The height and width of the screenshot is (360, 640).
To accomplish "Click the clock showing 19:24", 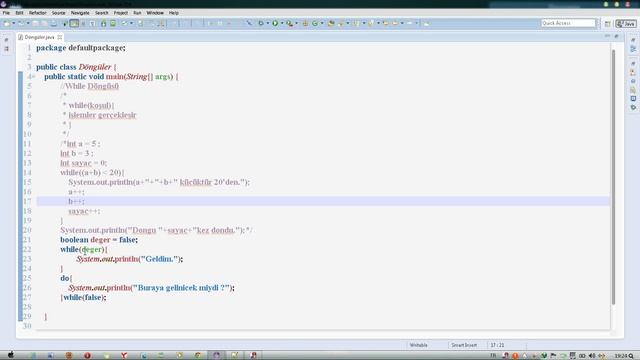I will click(x=621, y=356).
